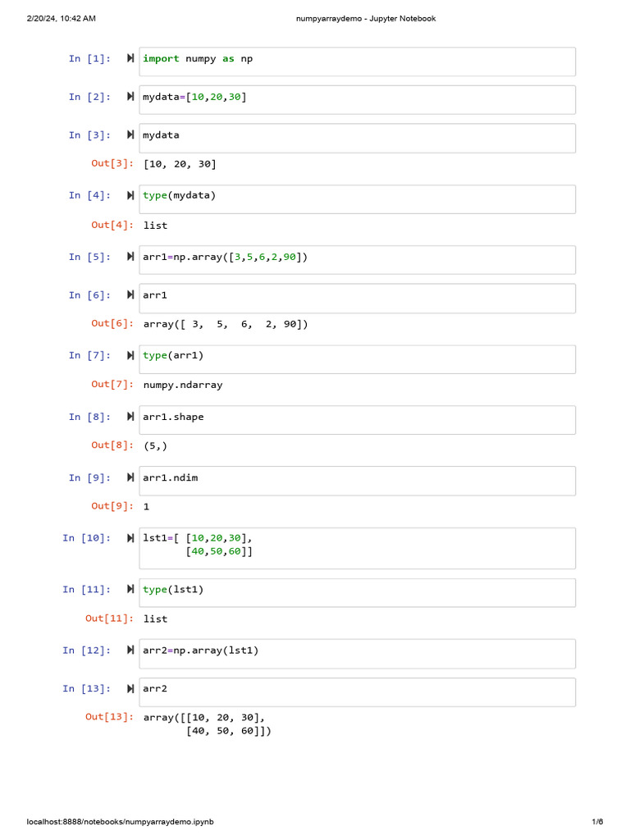This screenshot has height=840, width=630.
Task: Click output text '[10, 20, 30]'
Action: point(180,164)
